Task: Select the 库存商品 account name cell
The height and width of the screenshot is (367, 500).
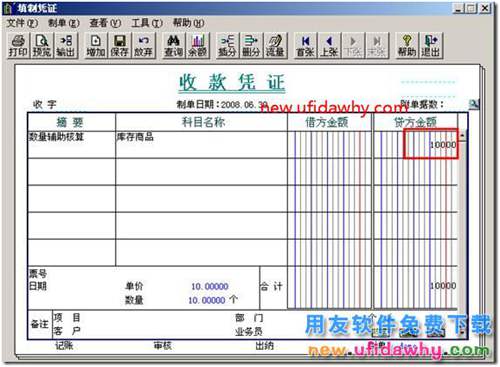Action: [x=201, y=145]
